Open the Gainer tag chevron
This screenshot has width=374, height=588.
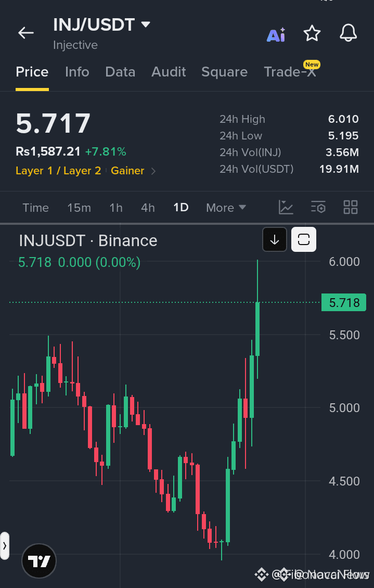[153, 171]
